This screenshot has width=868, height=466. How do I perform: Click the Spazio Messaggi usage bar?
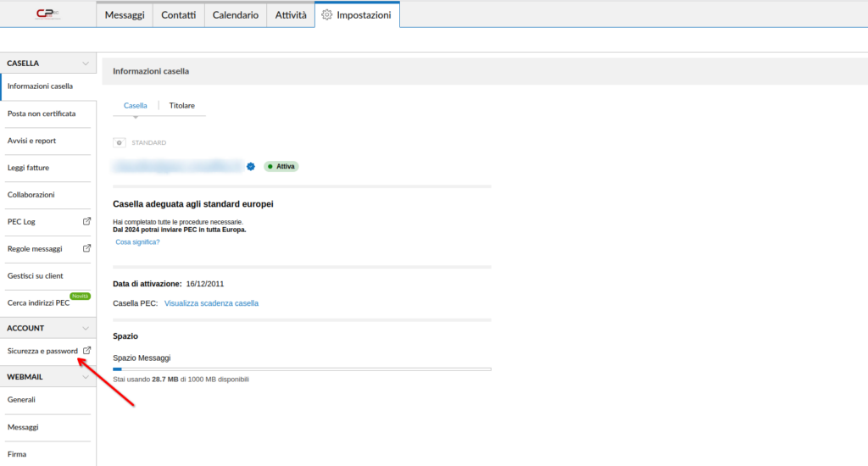(x=302, y=369)
